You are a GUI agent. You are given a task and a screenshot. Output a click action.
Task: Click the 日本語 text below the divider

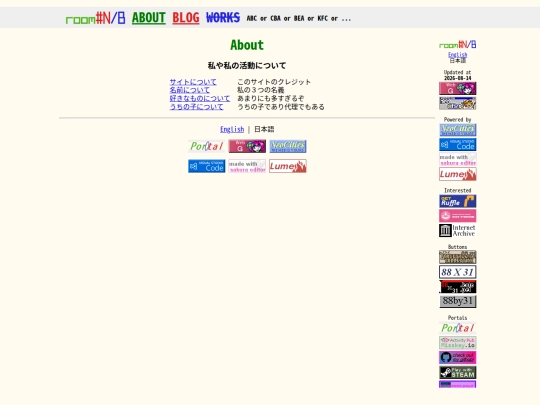click(x=264, y=129)
